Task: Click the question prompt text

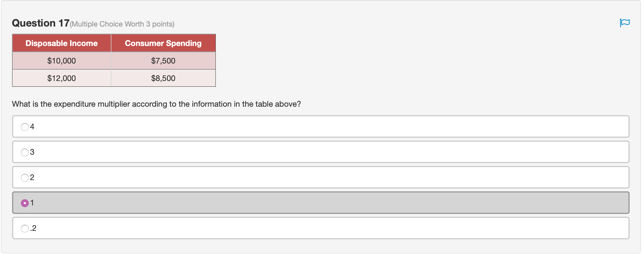Action: (x=156, y=104)
